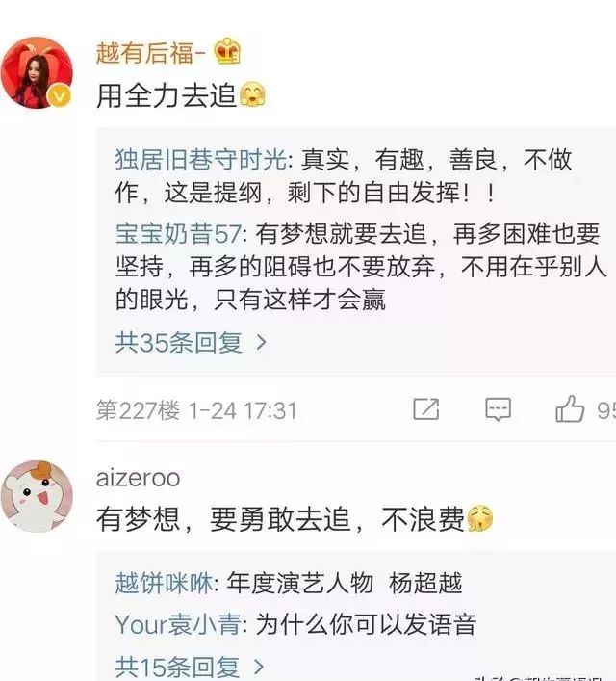The width and height of the screenshot is (616, 681).
Task: Open username 越有后福- profile
Action: click(x=150, y=53)
